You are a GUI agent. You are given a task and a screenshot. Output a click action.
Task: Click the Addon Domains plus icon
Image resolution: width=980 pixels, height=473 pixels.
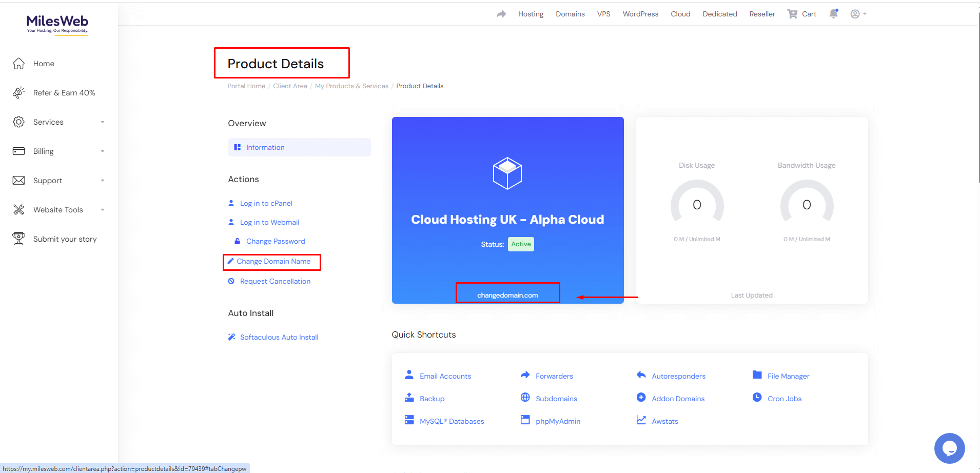641,398
